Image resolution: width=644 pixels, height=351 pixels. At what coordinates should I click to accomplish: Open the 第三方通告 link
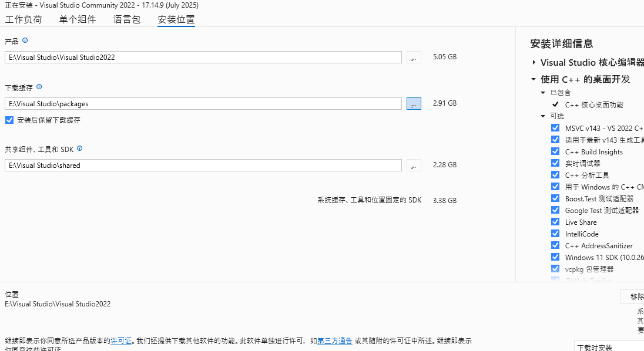click(x=335, y=341)
